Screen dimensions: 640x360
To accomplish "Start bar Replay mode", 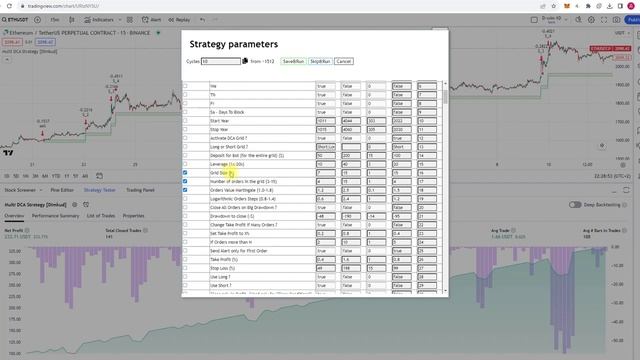I will pyautogui.click(x=179, y=20).
